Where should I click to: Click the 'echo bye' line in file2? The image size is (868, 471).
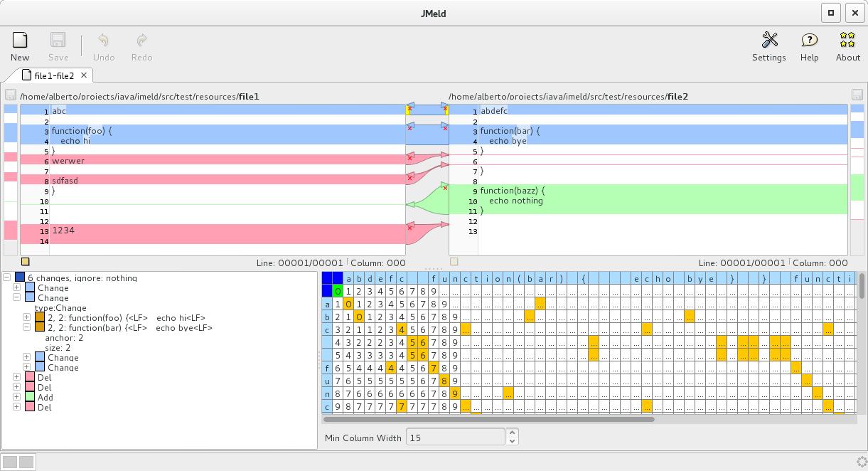(508, 140)
